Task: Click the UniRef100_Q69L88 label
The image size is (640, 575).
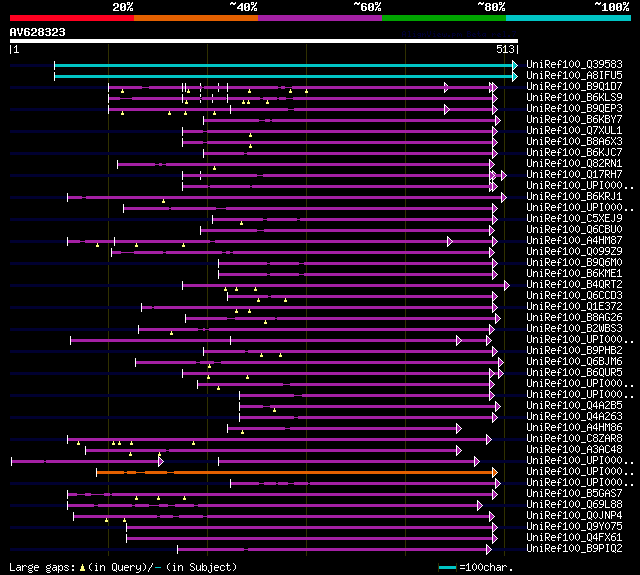Action: click(x=574, y=505)
